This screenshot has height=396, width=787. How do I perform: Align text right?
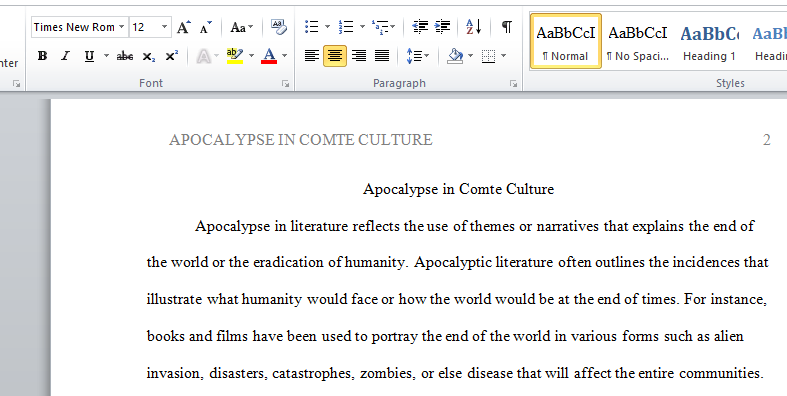[359, 56]
